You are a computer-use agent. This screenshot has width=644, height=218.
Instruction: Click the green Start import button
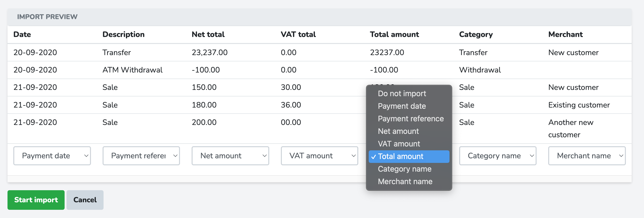pos(36,200)
